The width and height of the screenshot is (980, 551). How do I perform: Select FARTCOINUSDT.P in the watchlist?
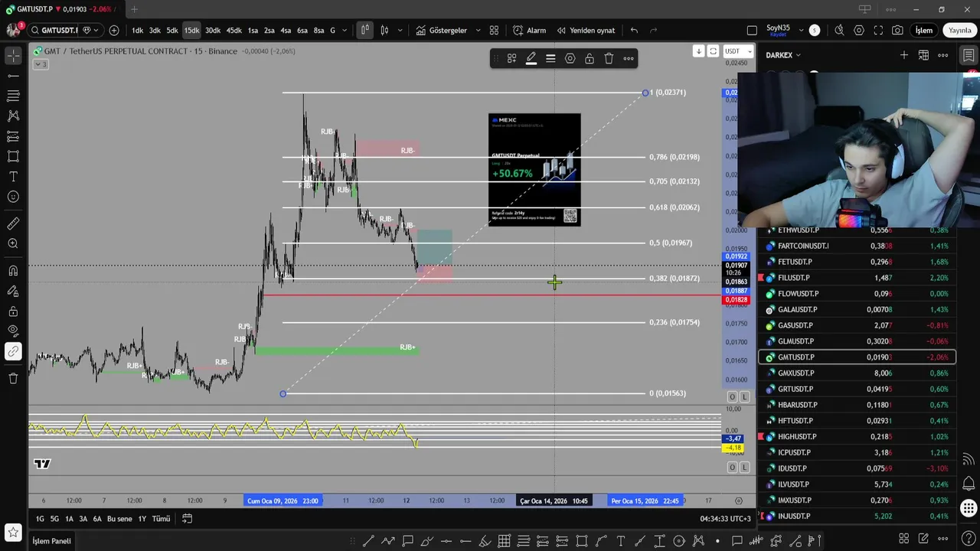[x=857, y=246]
